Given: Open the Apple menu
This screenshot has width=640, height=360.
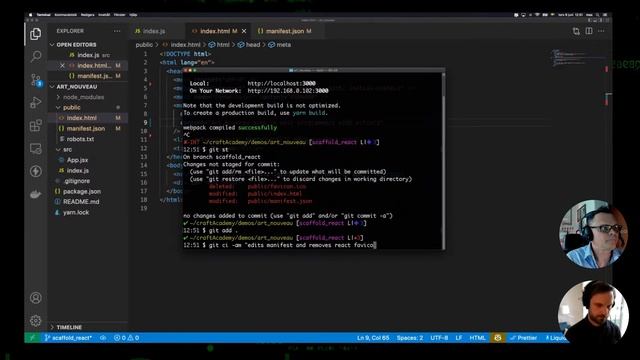Looking at the screenshot, I should click(x=30, y=15).
